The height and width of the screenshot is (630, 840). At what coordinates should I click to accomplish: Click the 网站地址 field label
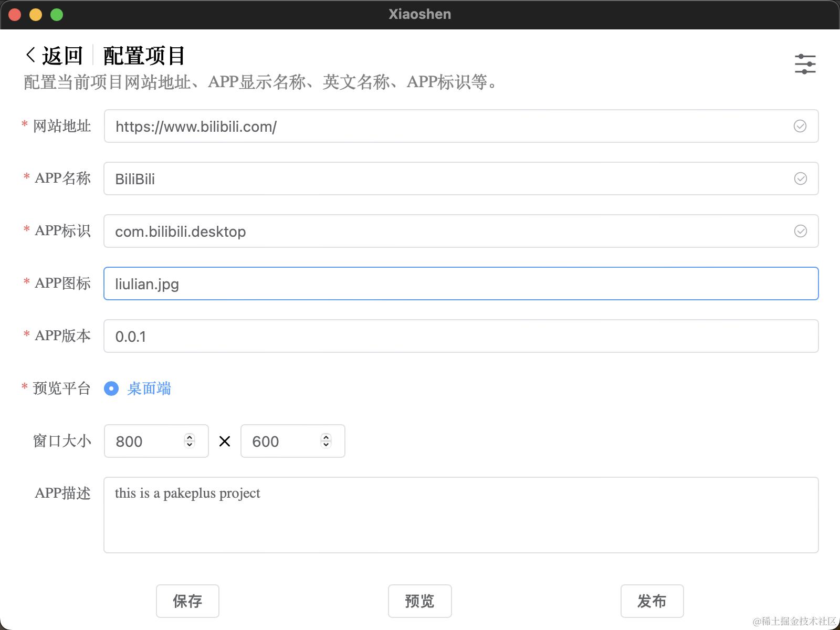click(62, 126)
